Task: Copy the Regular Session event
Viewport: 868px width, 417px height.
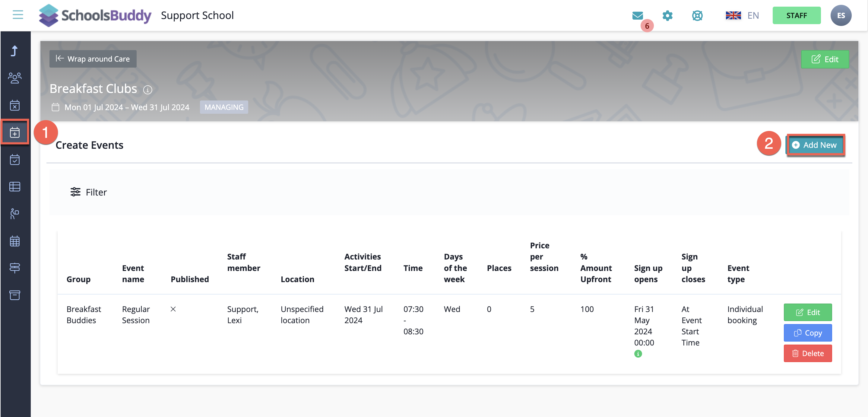Action: [808, 333]
